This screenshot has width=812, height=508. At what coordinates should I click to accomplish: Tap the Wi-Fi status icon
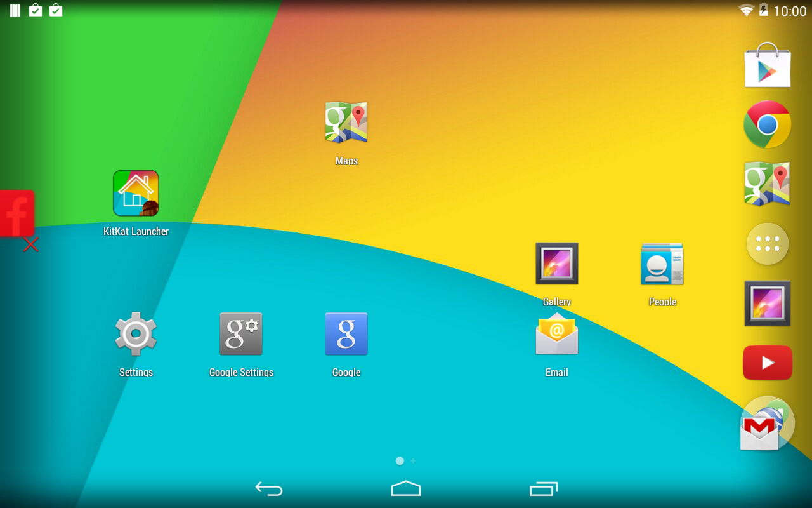pyautogui.click(x=746, y=10)
